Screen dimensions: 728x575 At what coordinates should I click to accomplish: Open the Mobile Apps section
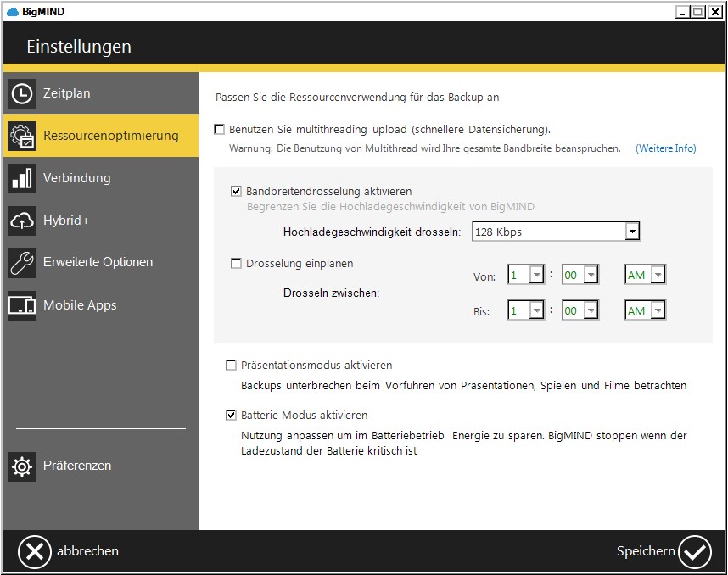pos(101,305)
